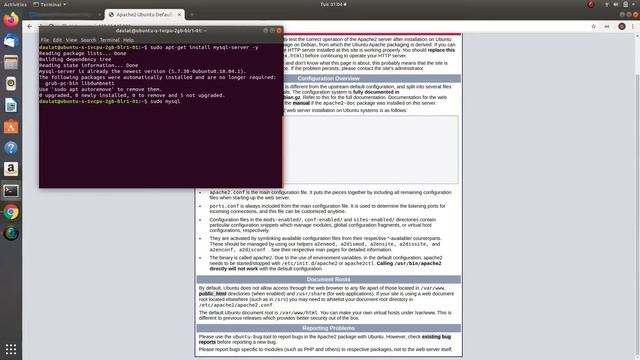Screen dimensions: 640x360
Task: Open the Activities overview
Action: click(15, 4)
